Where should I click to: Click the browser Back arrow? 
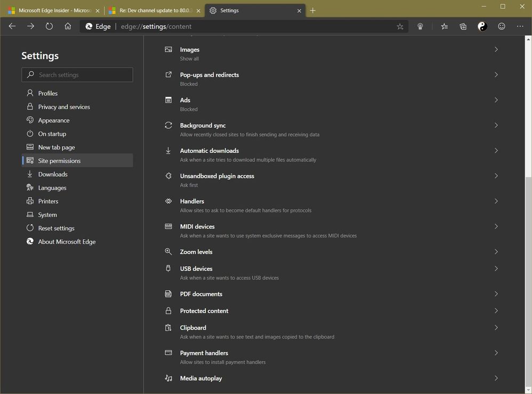click(12, 27)
